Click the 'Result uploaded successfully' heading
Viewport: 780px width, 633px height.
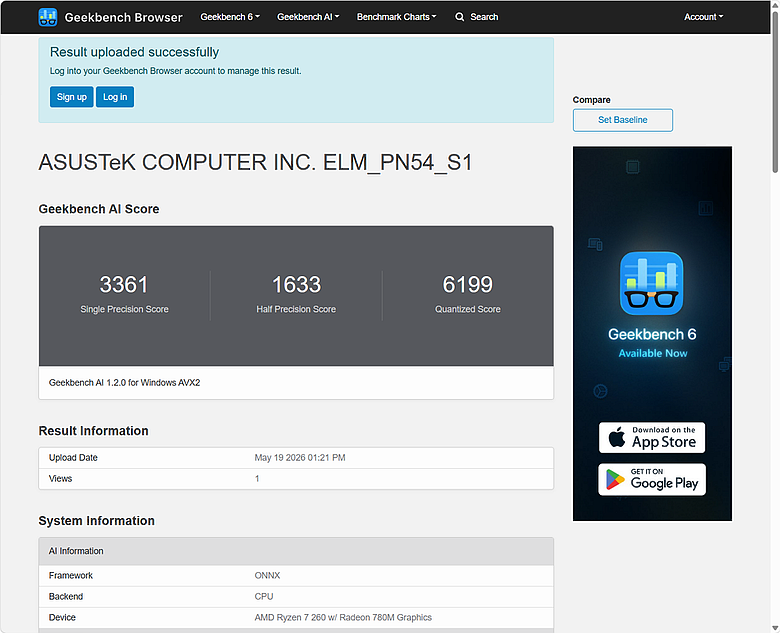point(134,52)
